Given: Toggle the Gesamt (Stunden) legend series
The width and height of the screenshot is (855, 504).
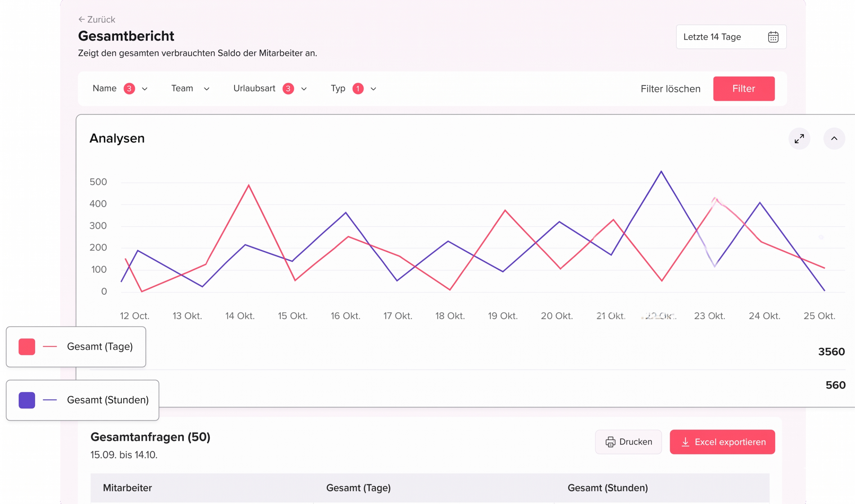Looking at the screenshot, I should [108, 400].
